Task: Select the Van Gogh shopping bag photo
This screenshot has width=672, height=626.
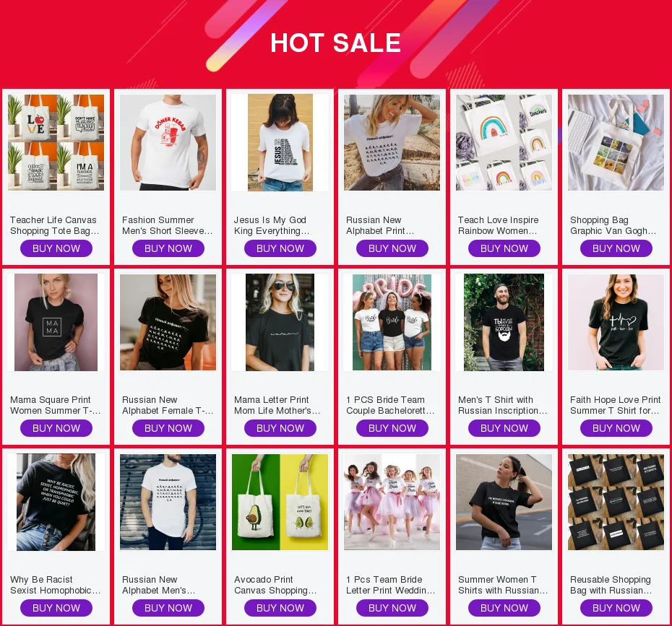Action: pyautogui.click(x=616, y=142)
